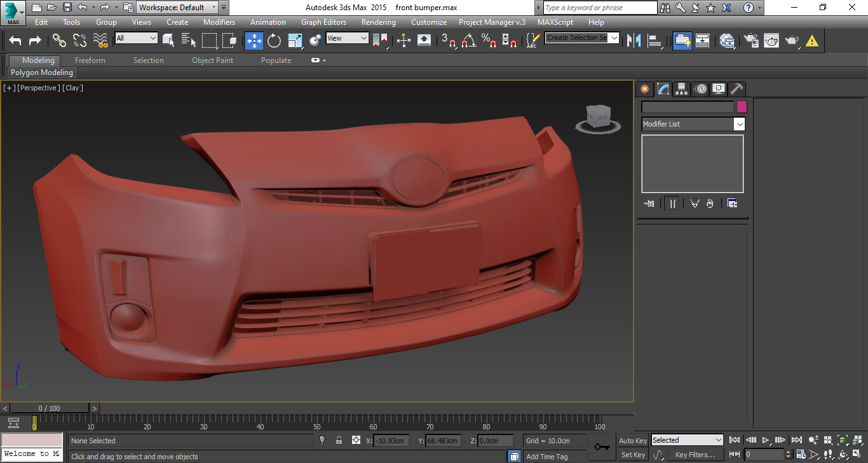Open the Modifiers menu
The width and height of the screenshot is (868, 463).
point(219,22)
